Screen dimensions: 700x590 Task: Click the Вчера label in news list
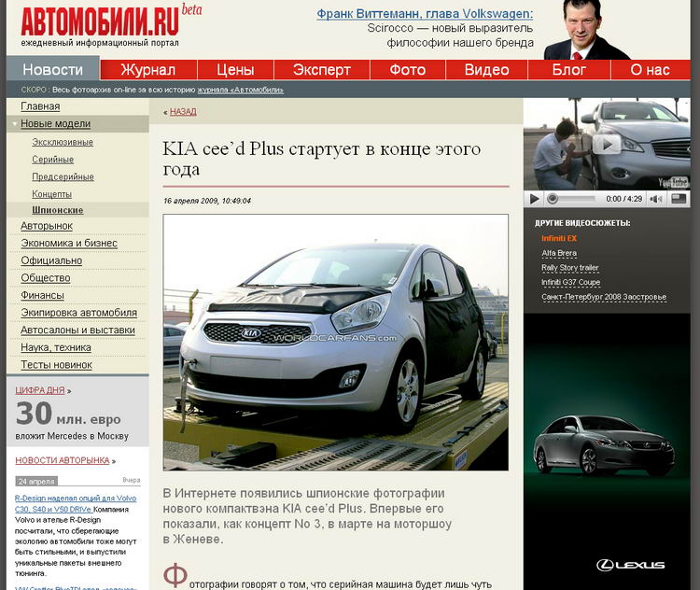132,480
